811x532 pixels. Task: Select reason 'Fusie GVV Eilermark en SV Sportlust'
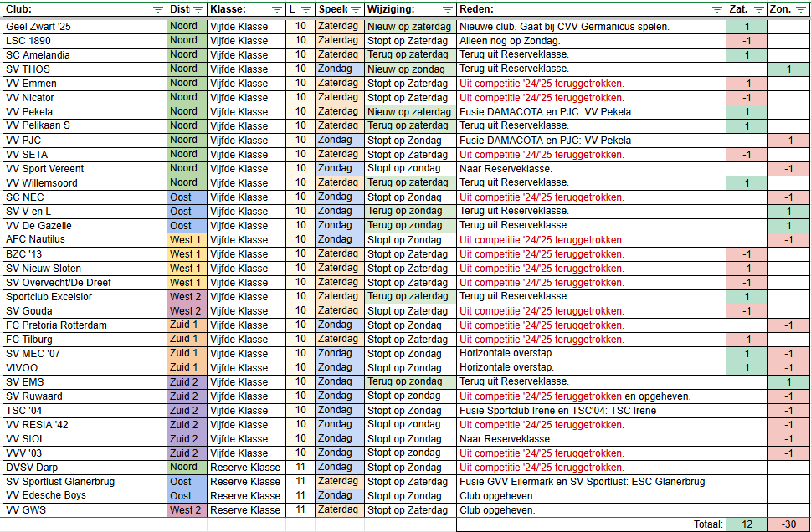click(x=591, y=481)
